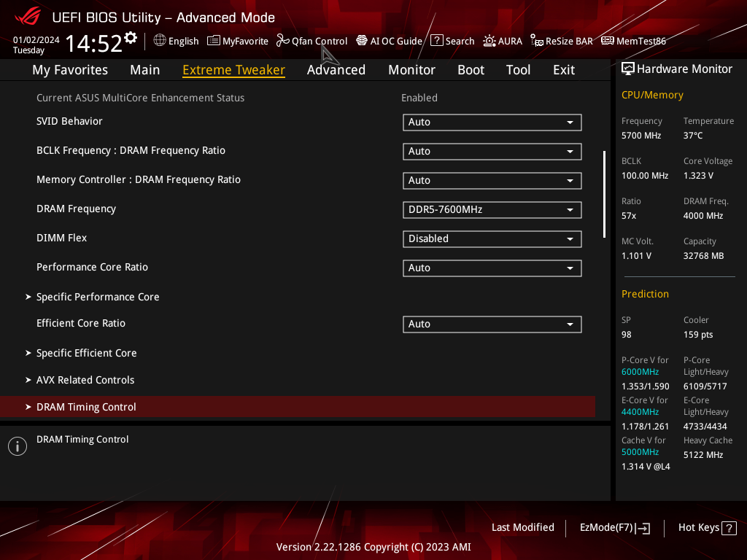Launch MemTest86 memory icon
Viewport: 747px width, 560px height.
608,41
